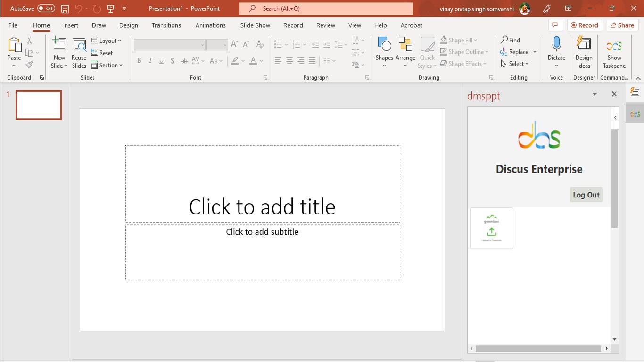Toggle Italic formatting
Screen dimensions: 644x362
tap(150, 61)
